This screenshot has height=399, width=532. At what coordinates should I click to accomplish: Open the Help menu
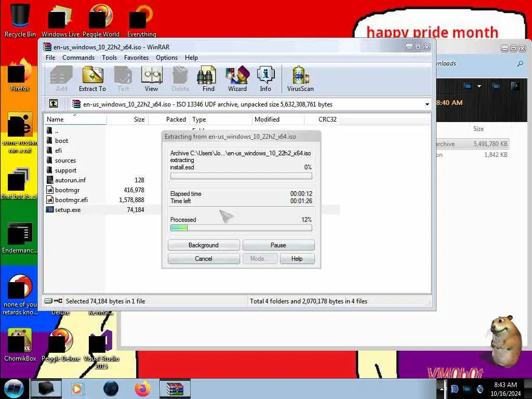[191, 58]
